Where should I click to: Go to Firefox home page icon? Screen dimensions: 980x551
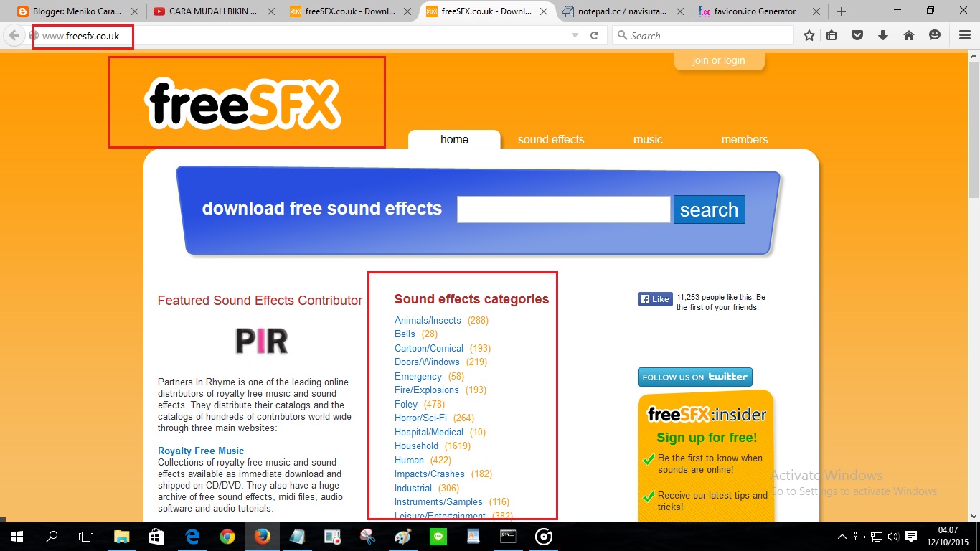[x=908, y=35]
